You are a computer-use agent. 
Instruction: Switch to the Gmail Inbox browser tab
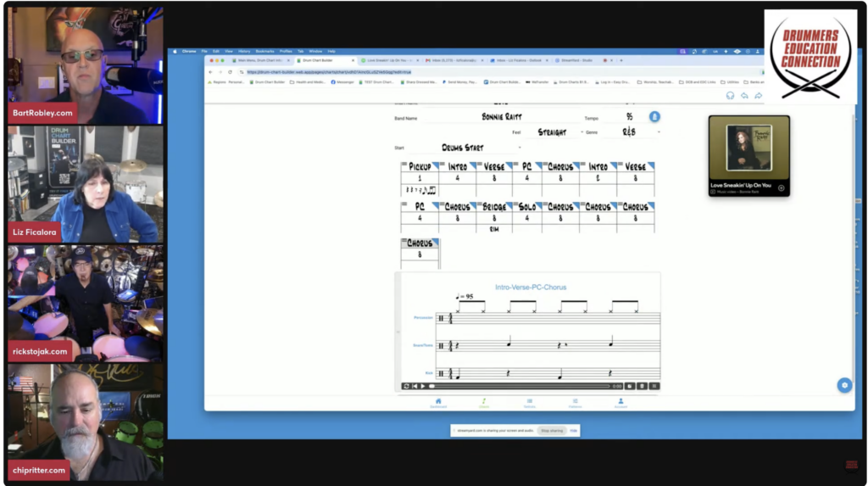454,60
